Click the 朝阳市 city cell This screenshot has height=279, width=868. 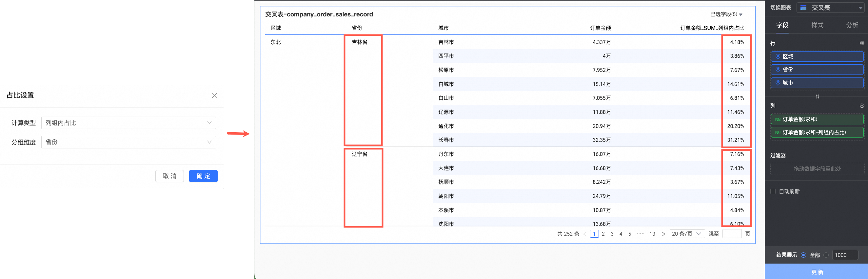446,196
